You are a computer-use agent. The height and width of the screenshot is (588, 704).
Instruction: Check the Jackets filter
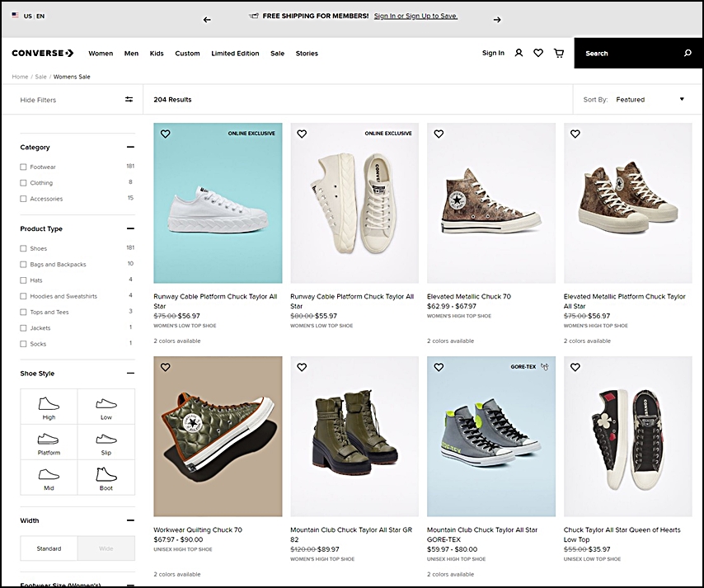click(x=23, y=328)
